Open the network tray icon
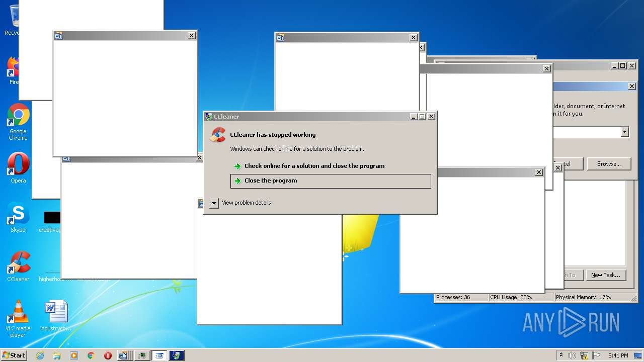Viewport: 644px width, 362px height. pyautogui.click(x=584, y=355)
